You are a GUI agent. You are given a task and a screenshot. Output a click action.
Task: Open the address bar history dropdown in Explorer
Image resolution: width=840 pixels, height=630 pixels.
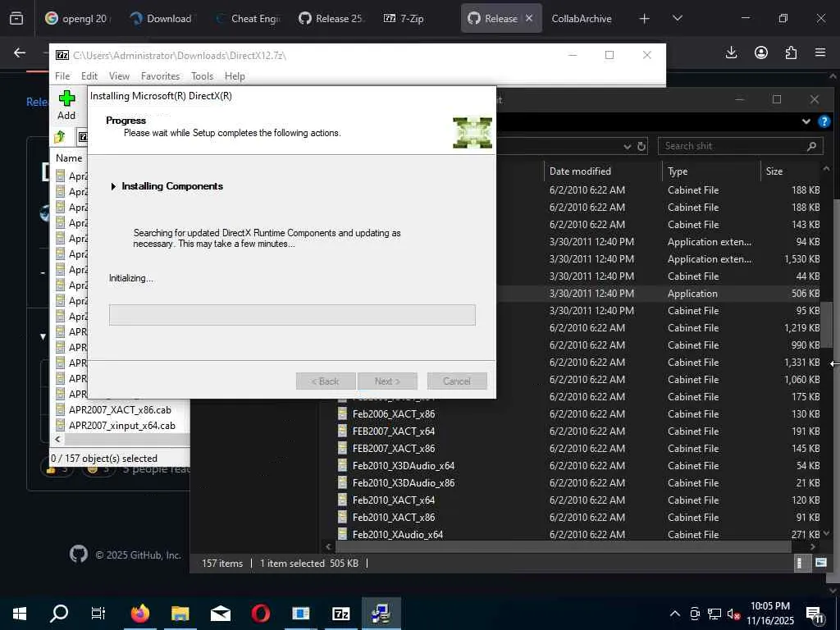[628, 146]
